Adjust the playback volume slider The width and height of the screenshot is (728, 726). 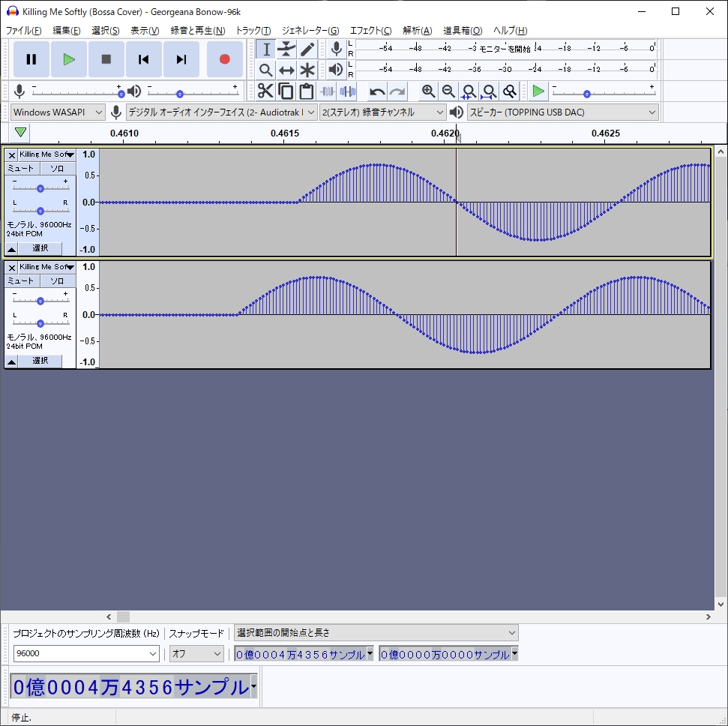pos(180,94)
